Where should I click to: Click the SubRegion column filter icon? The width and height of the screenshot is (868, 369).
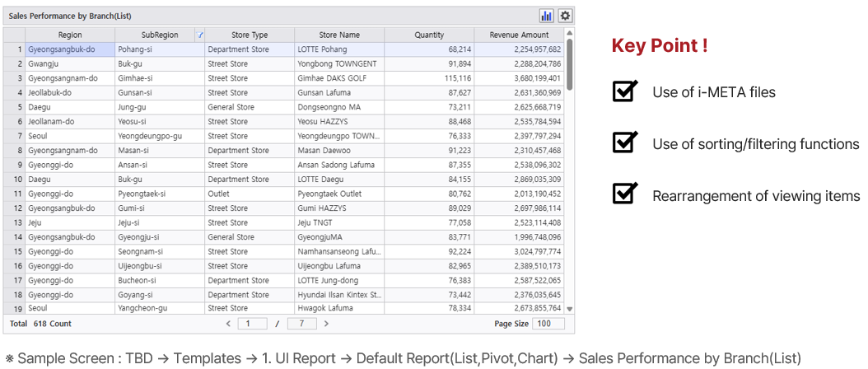point(200,35)
